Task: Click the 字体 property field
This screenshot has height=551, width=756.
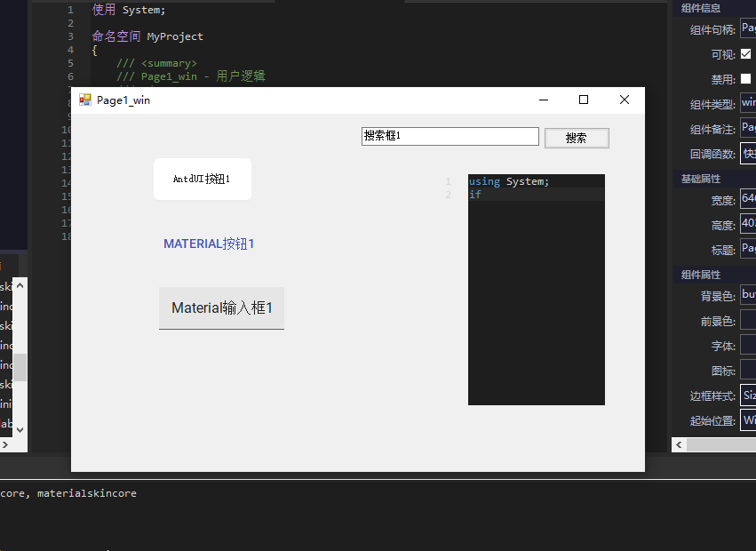Action: click(x=748, y=345)
